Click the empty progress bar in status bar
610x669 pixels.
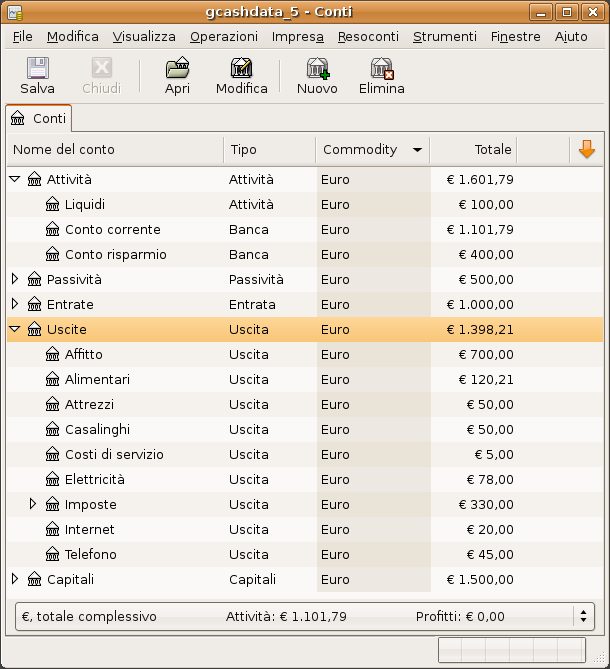tap(511, 650)
